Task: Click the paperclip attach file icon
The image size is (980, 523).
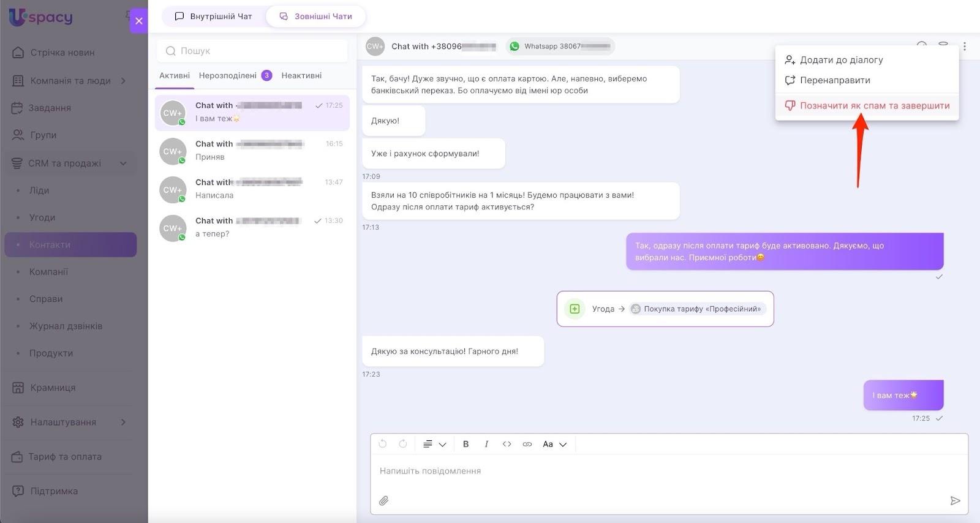Action: [x=383, y=500]
